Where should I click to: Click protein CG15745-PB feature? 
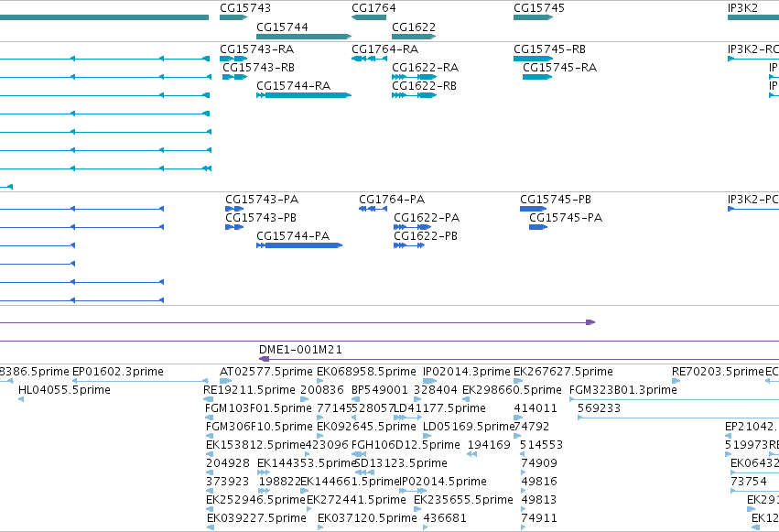coord(533,209)
